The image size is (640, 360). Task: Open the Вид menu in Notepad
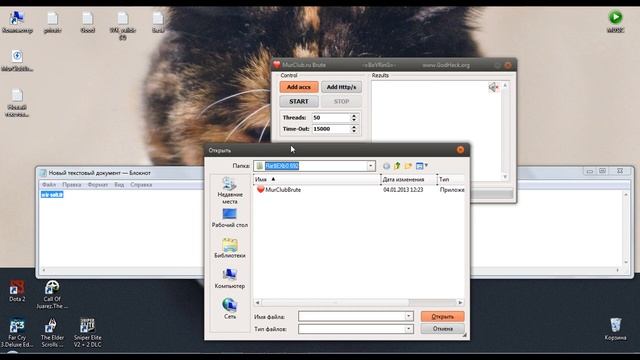click(119, 185)
